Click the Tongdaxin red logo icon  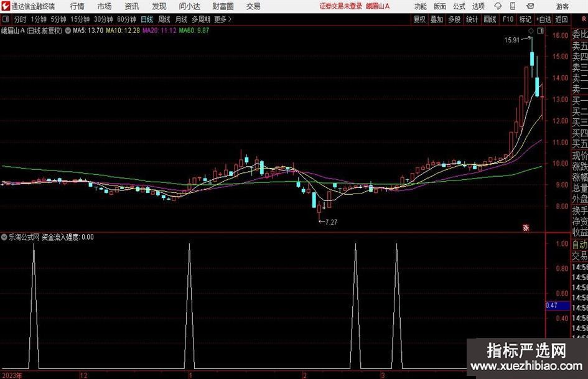click(7, 6)
